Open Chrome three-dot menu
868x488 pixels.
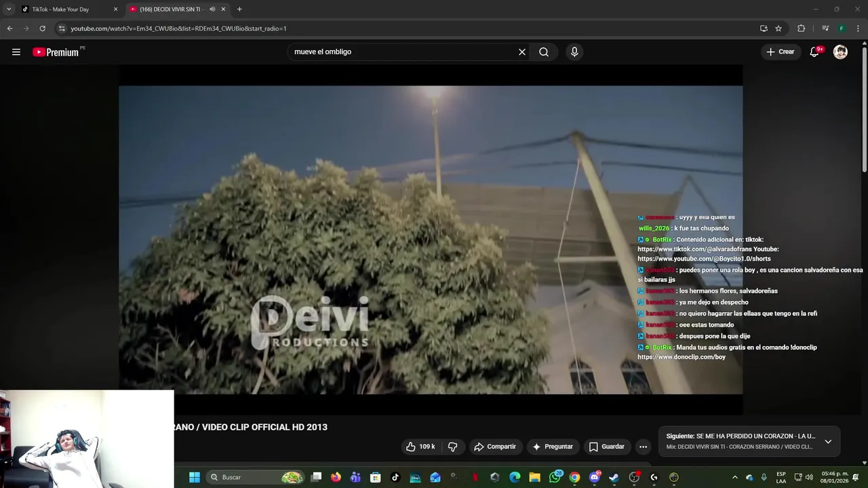tap(859, 28)
